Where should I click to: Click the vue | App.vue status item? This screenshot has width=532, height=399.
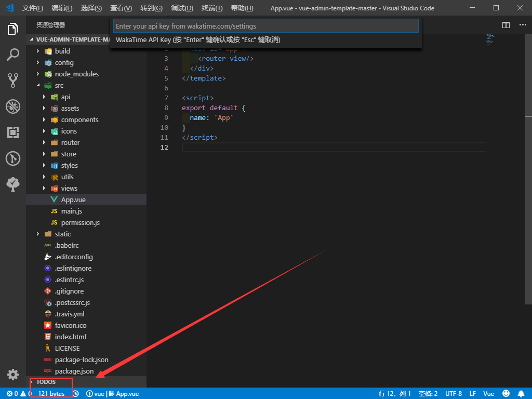(x=112, y=394)
